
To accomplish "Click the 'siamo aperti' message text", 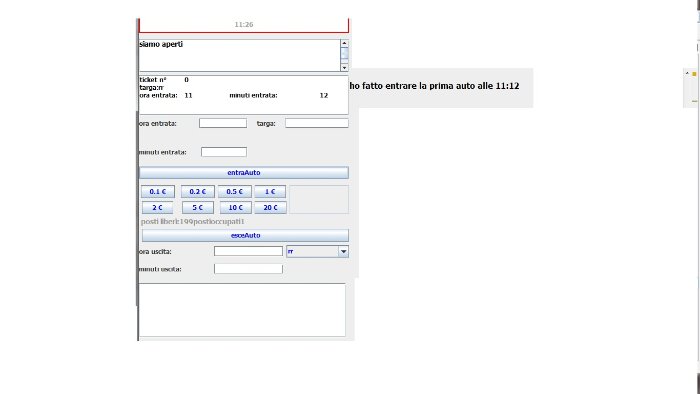I will tap(161, 44).
